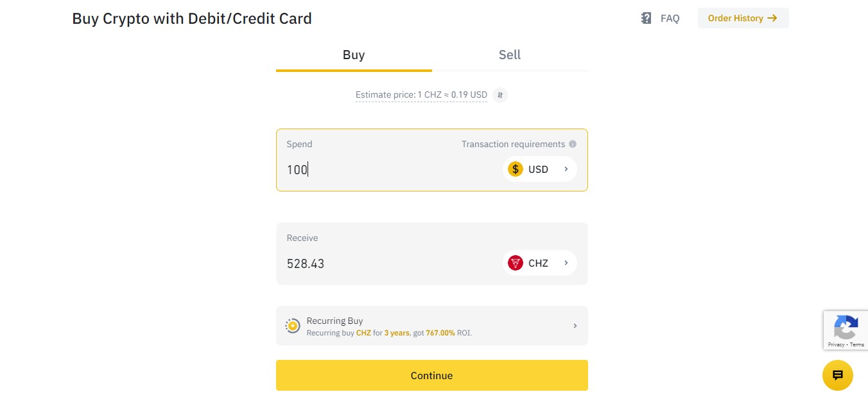Open the reCAPTCHA Privacy link
This screenshot has height=401, width=868.
(835, 345)
